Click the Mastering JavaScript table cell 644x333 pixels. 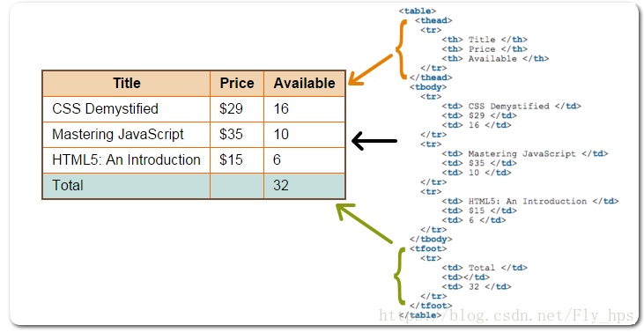pos(127,135)
